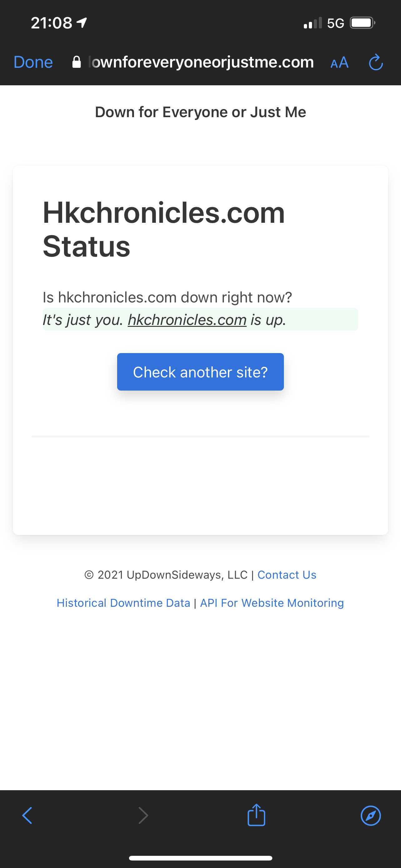Image resolution: width=401 pixels, height=868 pixels.
Task: Open in Safari using the compass icon
Action: click(371, 816)
